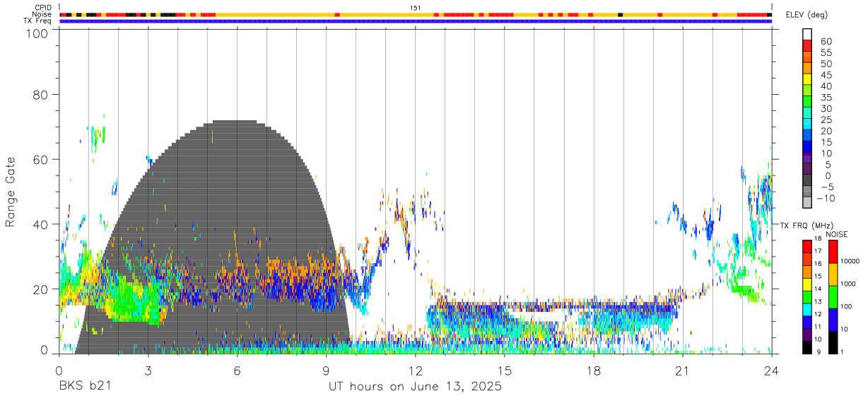Click the "14" label on the TX FRQ colorbar
The image size is (868, 401).
pos(819,289)
